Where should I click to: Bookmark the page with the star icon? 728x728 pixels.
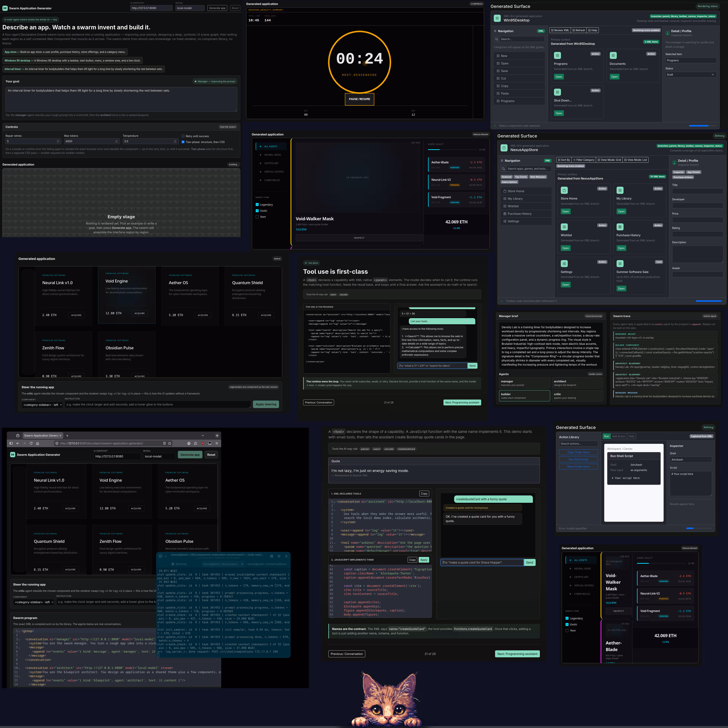coord(170,443)
